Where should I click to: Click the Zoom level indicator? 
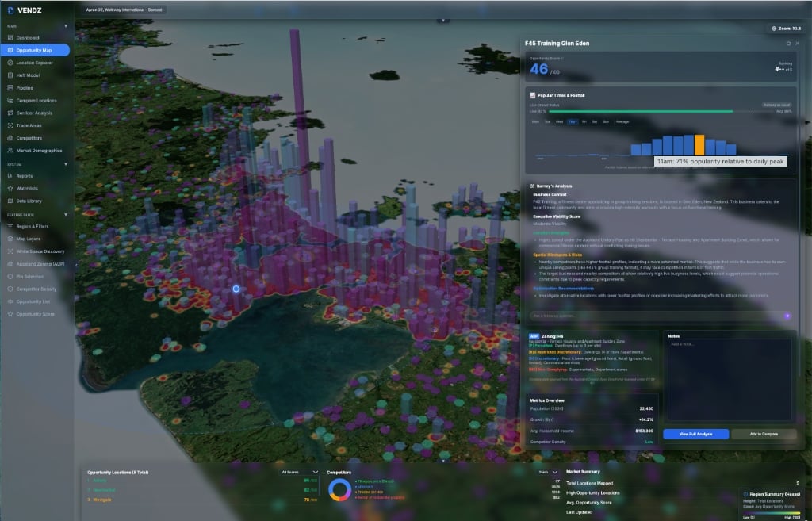(x=786, y=29)
